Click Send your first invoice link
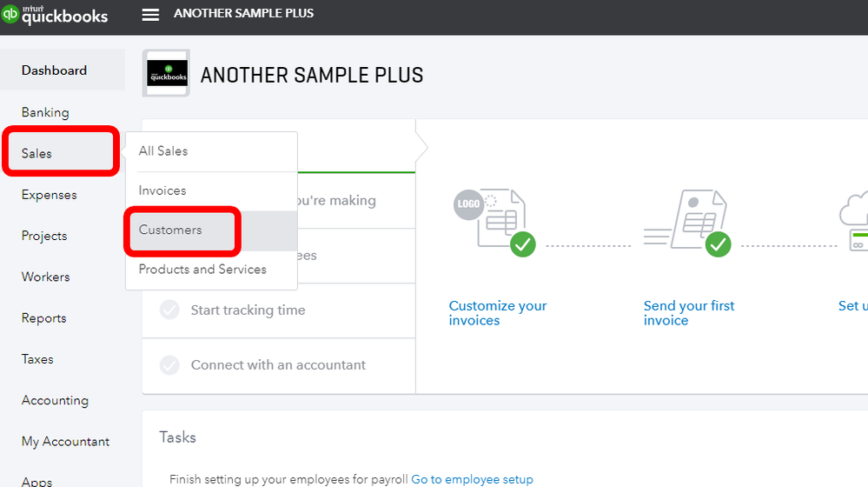The height and width of the screenshot is (487, 868). pos(689,313)
